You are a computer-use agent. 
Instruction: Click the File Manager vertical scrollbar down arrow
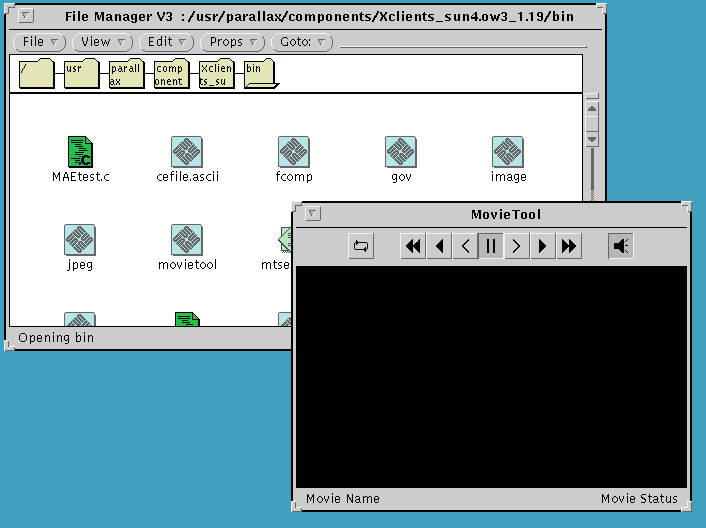[592, 139]
